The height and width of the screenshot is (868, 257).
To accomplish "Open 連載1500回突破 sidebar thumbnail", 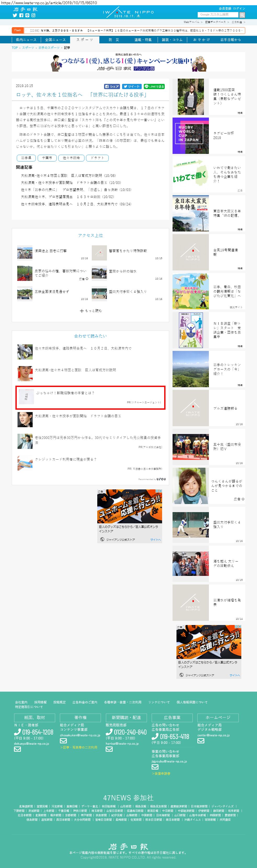I will 191,97.
